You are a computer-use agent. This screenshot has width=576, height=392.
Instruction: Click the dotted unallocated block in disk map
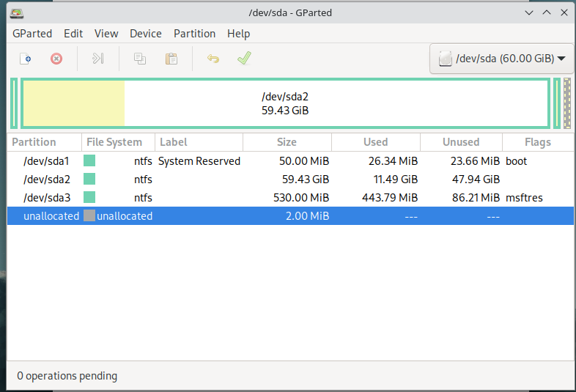point(567,103)
